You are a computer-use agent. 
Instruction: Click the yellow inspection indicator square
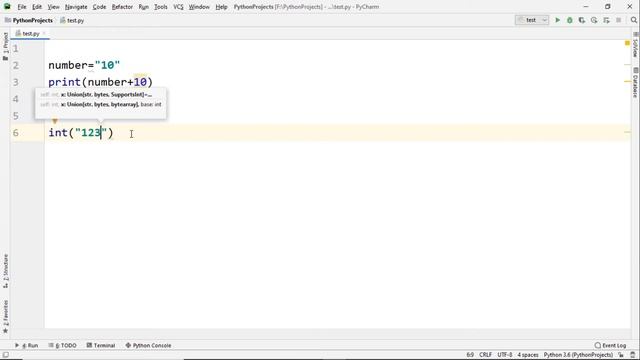627,43
